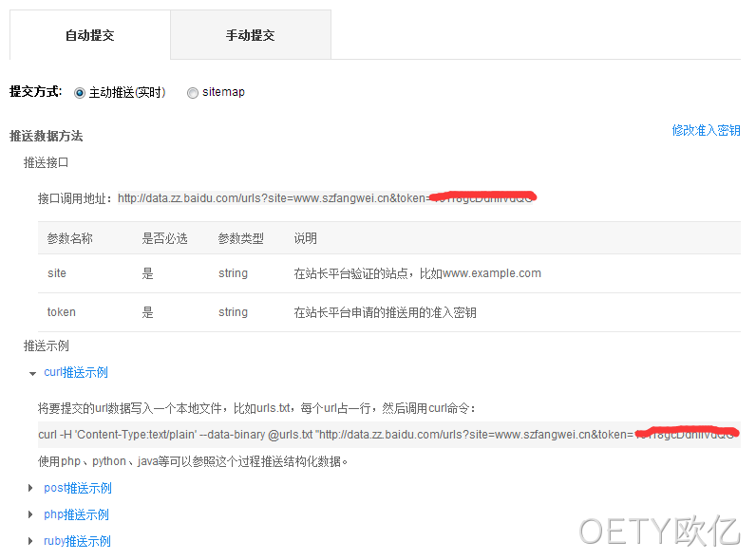Select the sitemap radio button
The width and height of the screenshot is (756, 560).
pos(193,92)
